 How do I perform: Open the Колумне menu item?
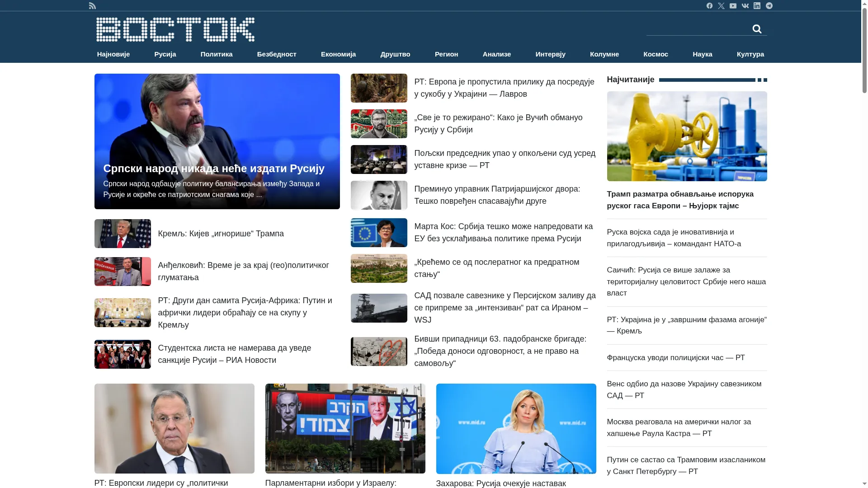[604, 54]
